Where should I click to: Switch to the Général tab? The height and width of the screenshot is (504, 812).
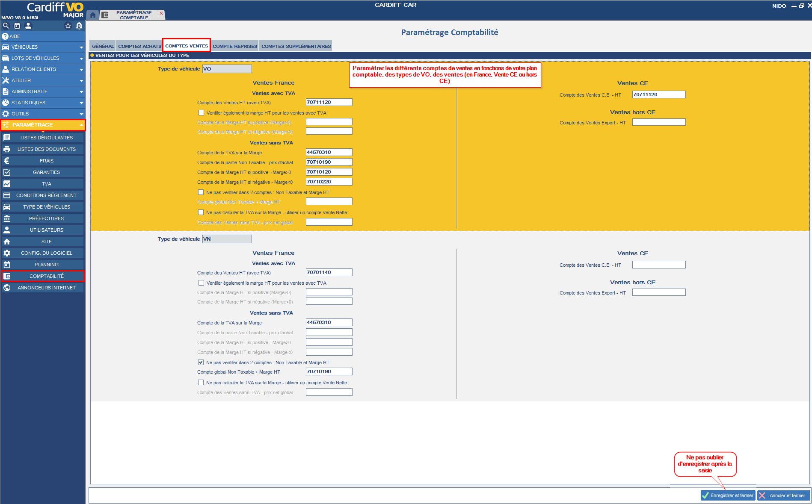[x=103, y=46]
